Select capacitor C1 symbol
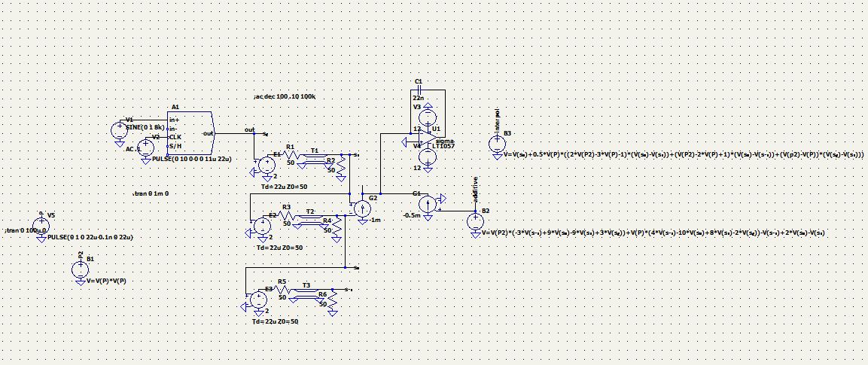Image resolution: width=868 pixels, height=365 pixels. click(419, 90)
